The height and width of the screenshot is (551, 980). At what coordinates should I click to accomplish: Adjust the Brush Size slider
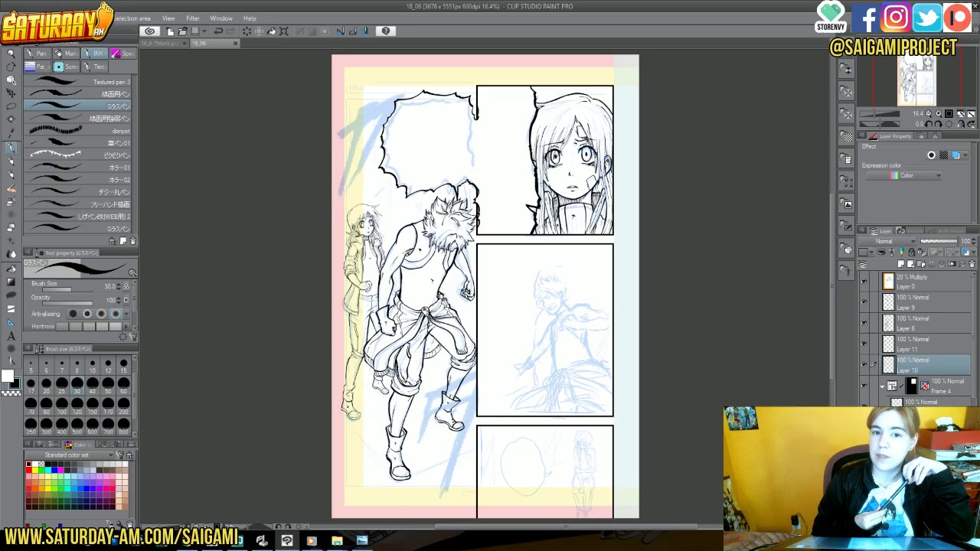pyautogui.click(x=66, y=289)
